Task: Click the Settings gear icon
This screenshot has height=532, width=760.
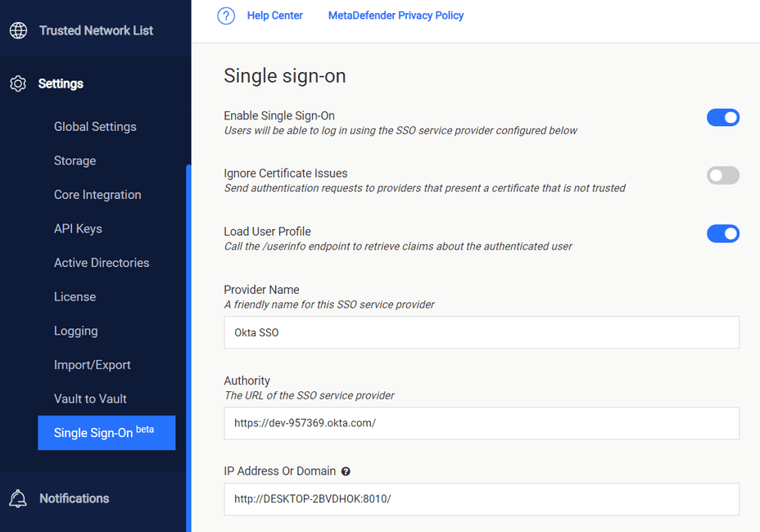Action: [x=18, y=83]
